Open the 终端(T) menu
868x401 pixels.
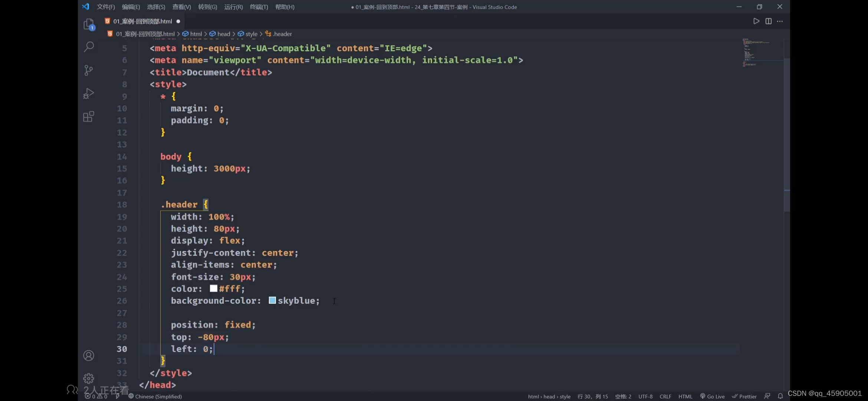click(259, 7)
